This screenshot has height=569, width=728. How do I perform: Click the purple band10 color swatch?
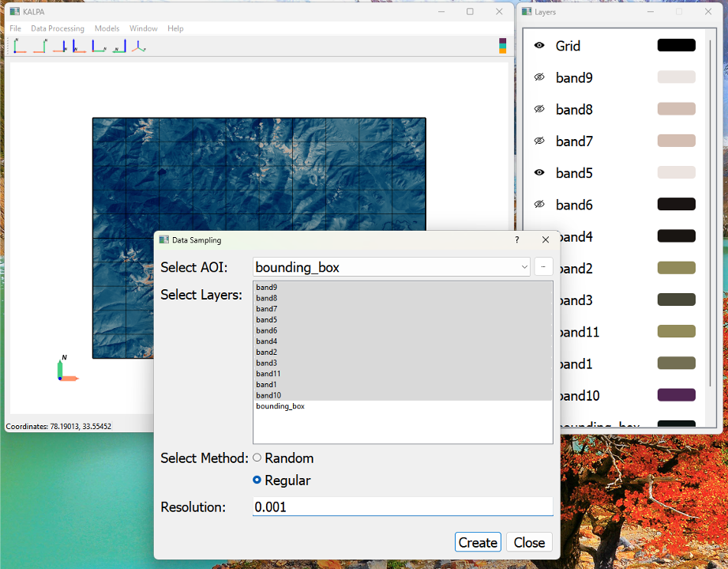pyautogui.click(x=676, y=395)
